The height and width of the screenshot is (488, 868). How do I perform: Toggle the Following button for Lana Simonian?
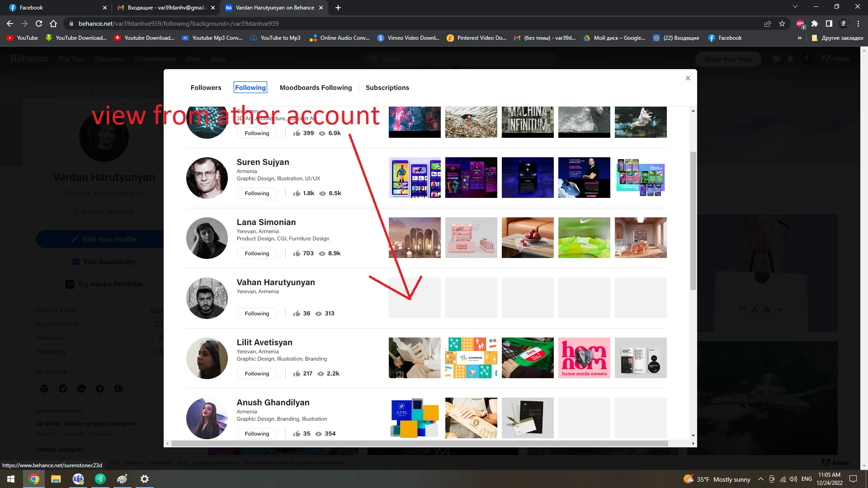(257, 253)
